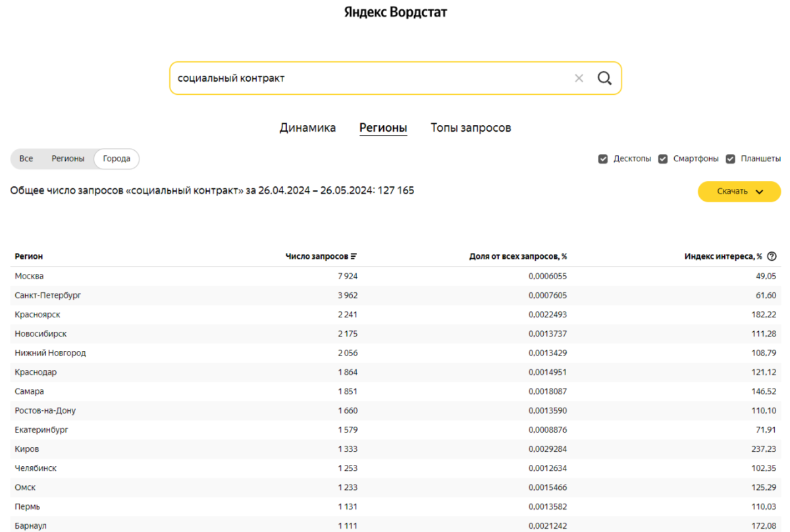This screenshot has width=790, height=532.
Task: Uncheck the Смартфоны checkbox
Action: click(663, 159)
